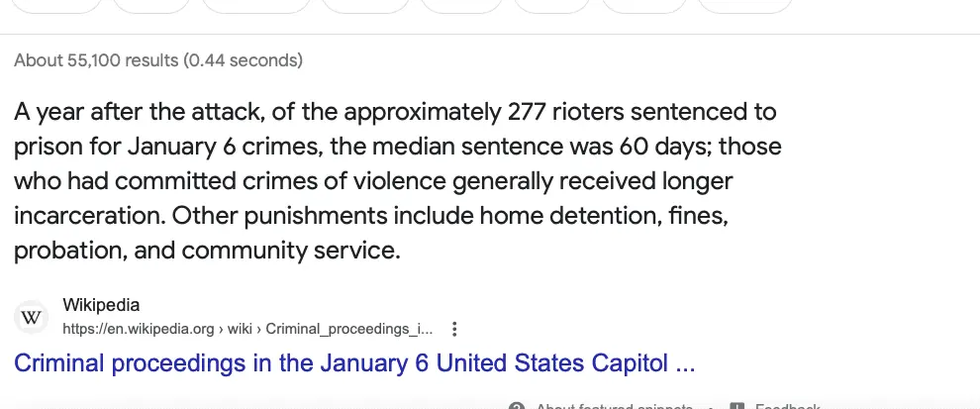Screen dimensions: 980x409
Task: Click the question mark icon for featured snippets
Action: [x=516, y=406]
